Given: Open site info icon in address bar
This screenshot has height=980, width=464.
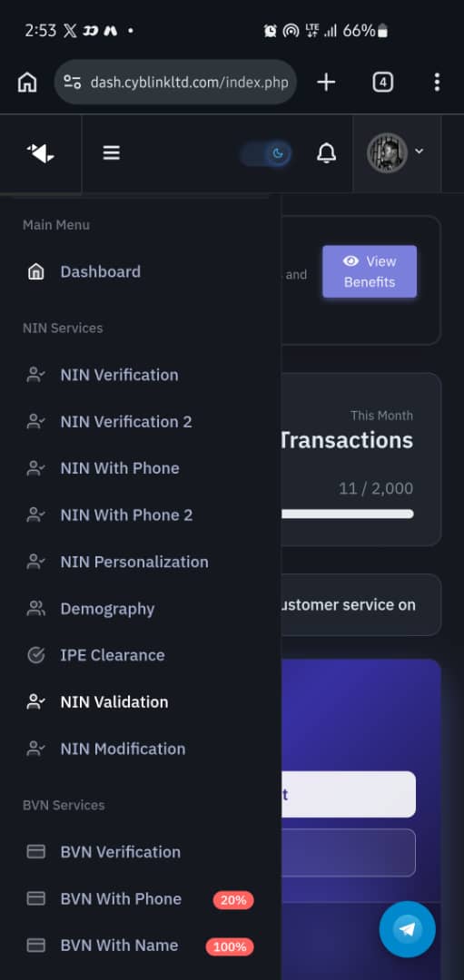Looking at the screenshot, I should 73,83.
